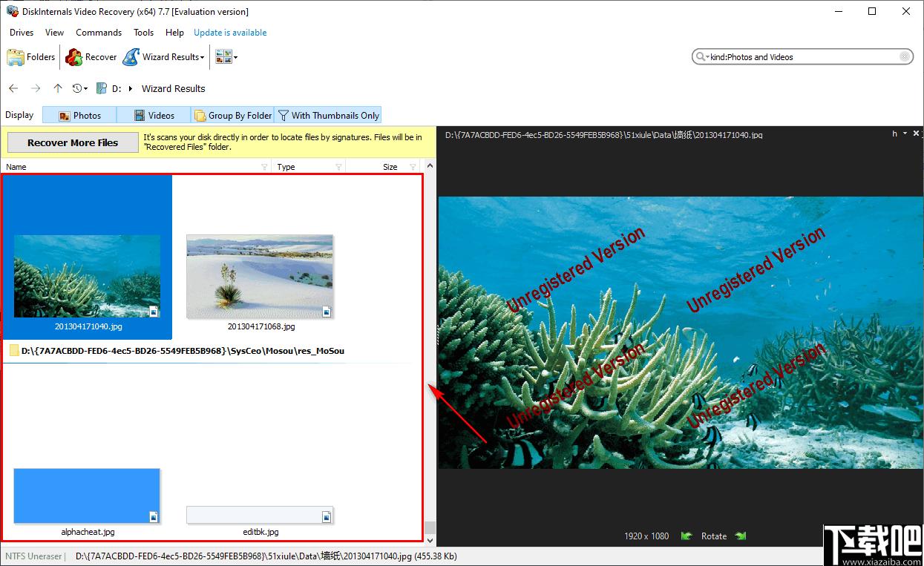Enable With Thumbnails Only filter

(x=327, y=115)
